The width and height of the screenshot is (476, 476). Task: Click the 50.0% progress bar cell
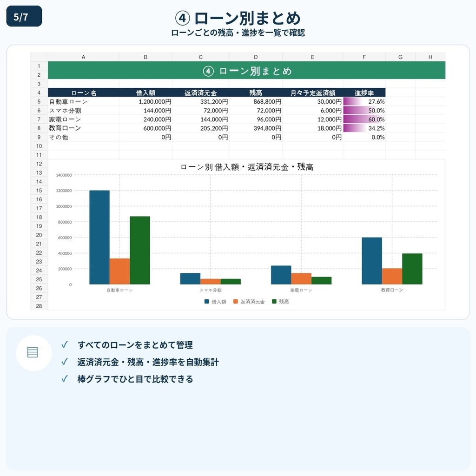[x=364, y=111]
